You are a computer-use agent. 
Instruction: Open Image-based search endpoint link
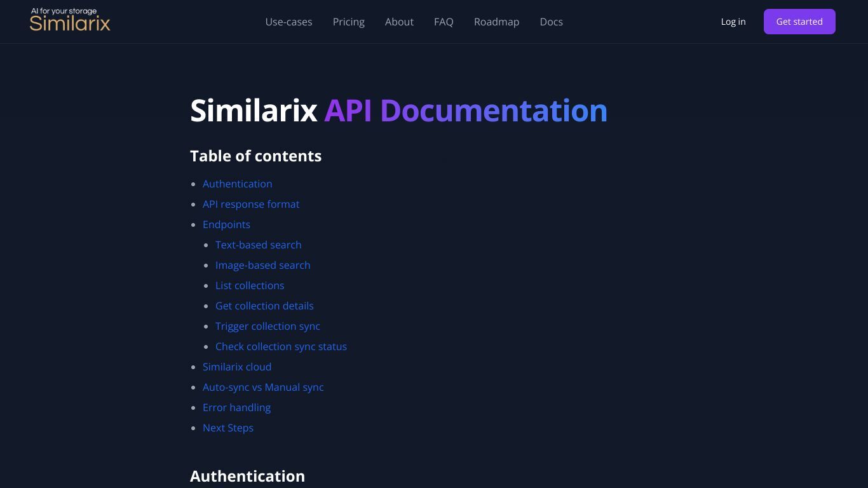coord(262,265)
